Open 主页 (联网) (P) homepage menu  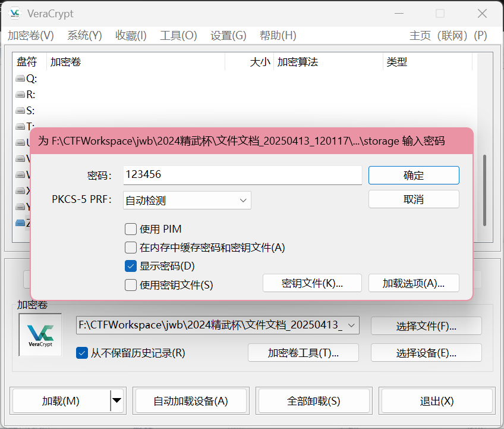[x=448, y=35]
